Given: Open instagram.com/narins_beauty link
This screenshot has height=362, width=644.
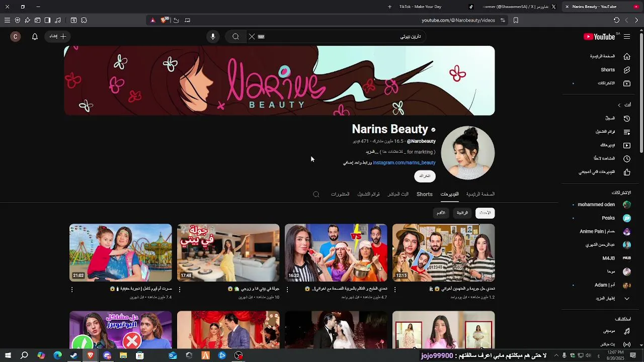Looking at the screenshot, I should [x=404, y=163].
